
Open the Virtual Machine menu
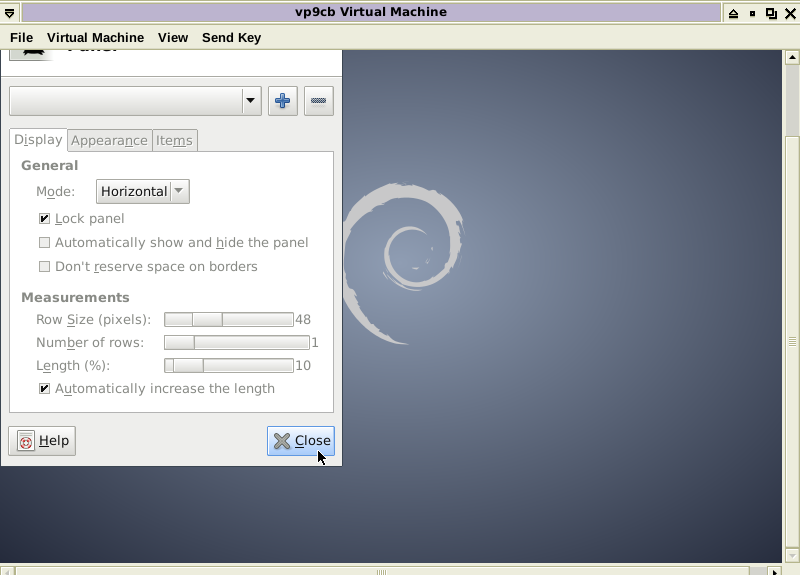tap(95, 37)
